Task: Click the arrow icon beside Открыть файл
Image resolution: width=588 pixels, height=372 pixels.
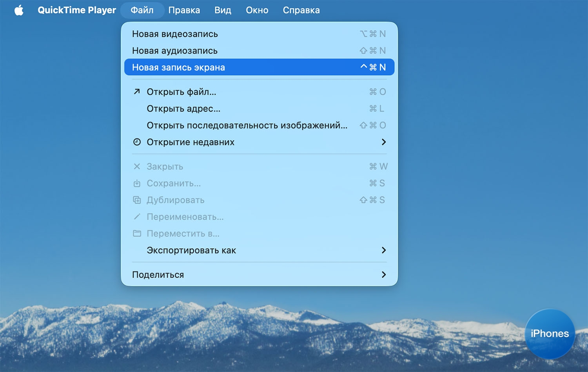Action: coord(137,92)
